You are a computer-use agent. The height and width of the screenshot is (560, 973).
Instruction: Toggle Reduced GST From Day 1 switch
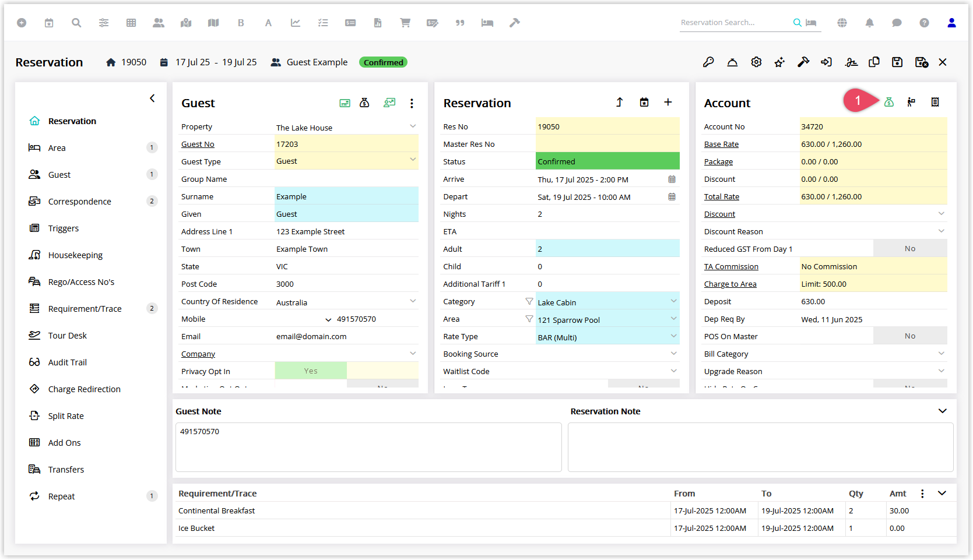point(910,249)
